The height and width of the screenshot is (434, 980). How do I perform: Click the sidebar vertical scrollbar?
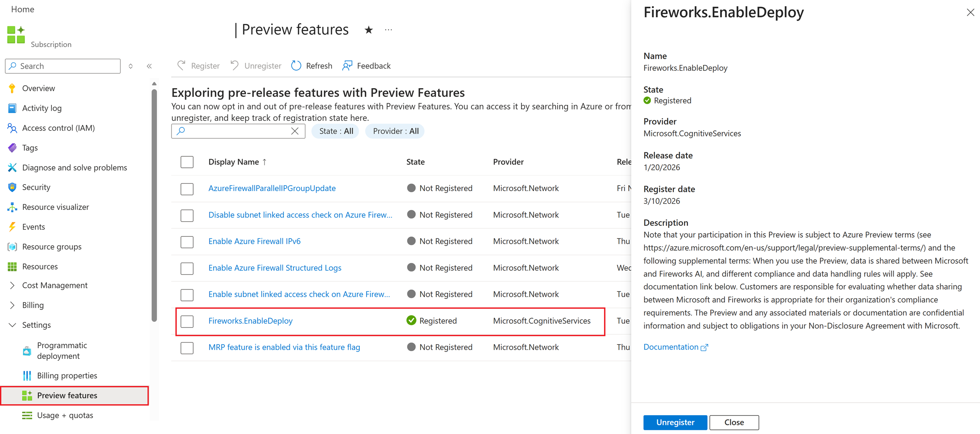tap(154, 204)
